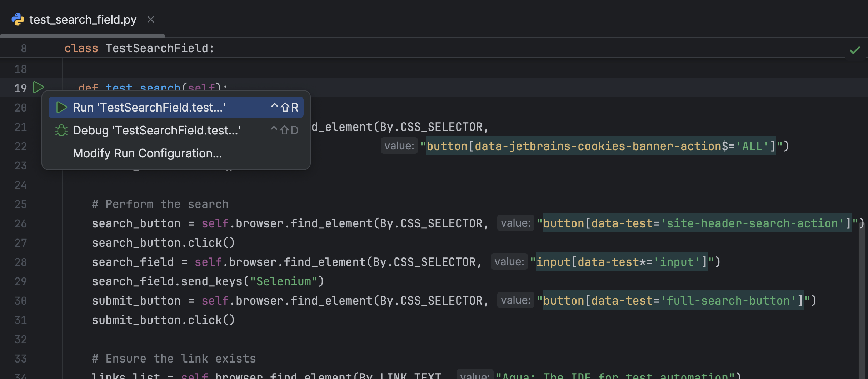Choose Debug 'TestSearchField.test...' from the menu
This screenshot has height=379, width=868.
click(x=157, y=130)
